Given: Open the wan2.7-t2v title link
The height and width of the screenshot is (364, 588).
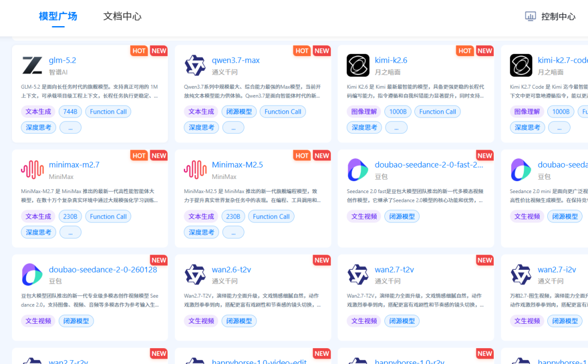Looking at the screenshot, I should coord(394,269).
